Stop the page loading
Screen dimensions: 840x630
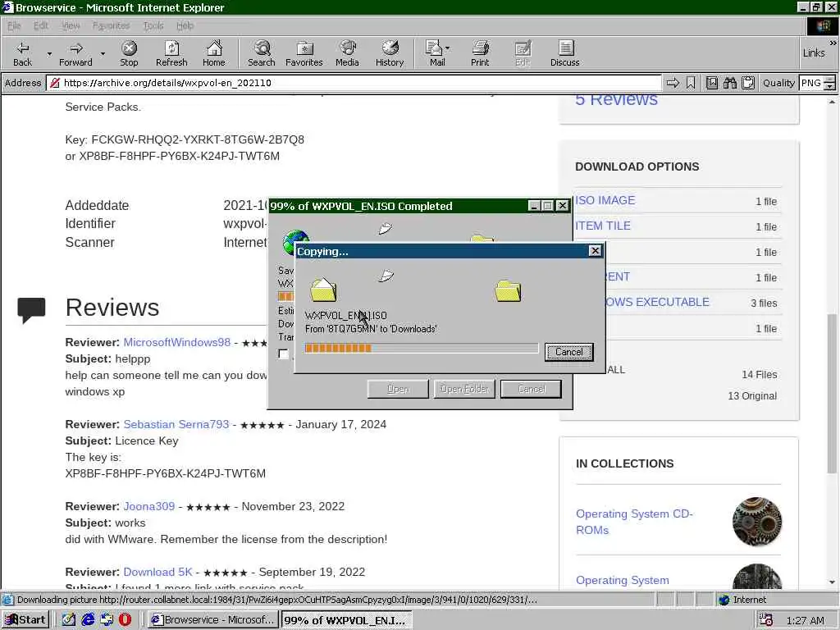[x=129, y=53]
